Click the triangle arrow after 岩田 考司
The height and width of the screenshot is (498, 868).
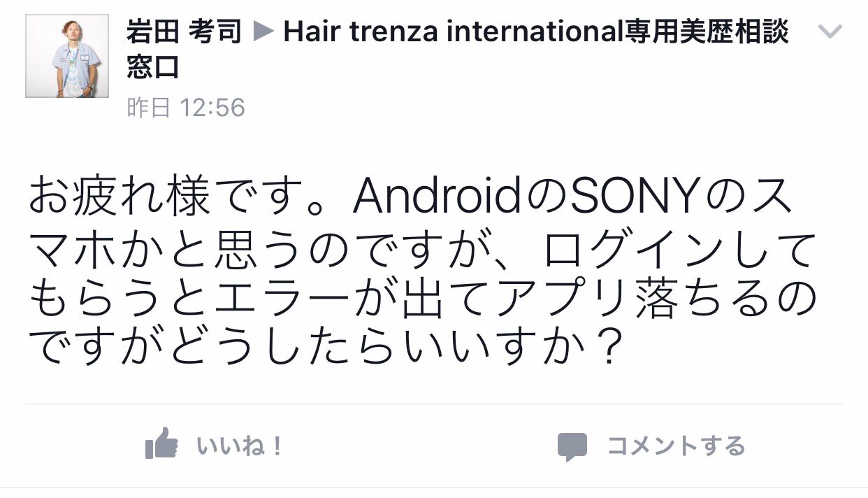[263, 31]
